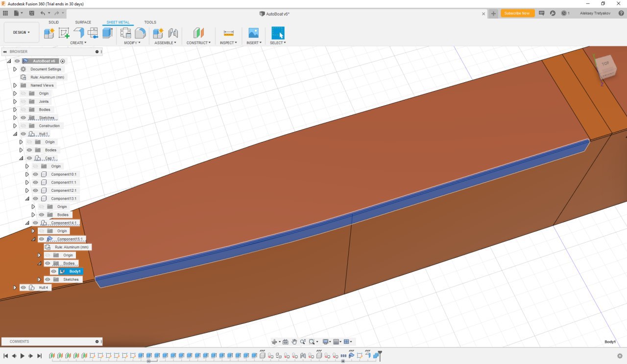Open the file menu grid icon
Image resolution: width=627 pixels, height=364 pixels.
pos(6,13)
